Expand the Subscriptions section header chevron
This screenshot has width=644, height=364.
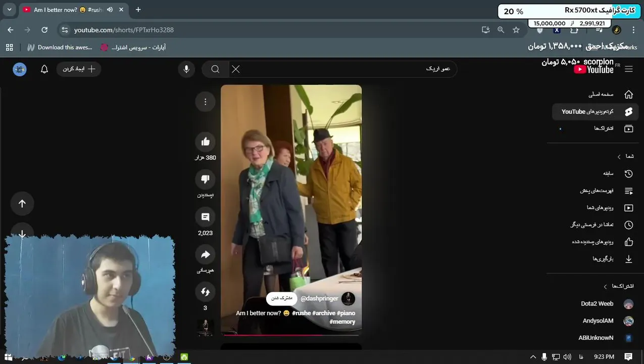tap(605, 286)
